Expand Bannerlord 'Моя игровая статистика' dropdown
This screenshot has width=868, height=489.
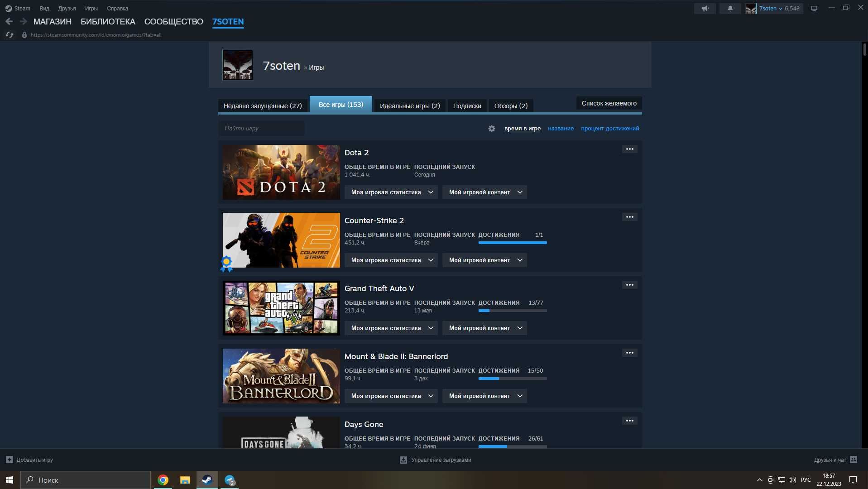391,396
